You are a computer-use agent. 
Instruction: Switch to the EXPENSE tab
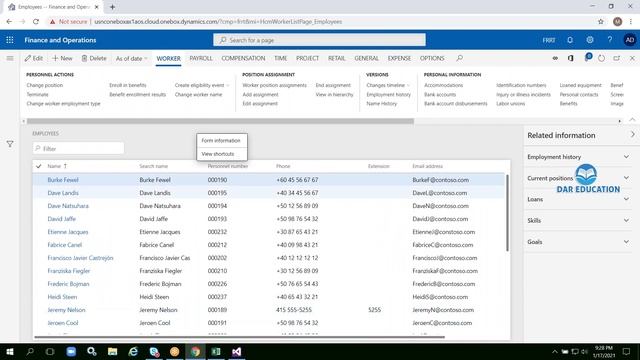click(399, 58)
